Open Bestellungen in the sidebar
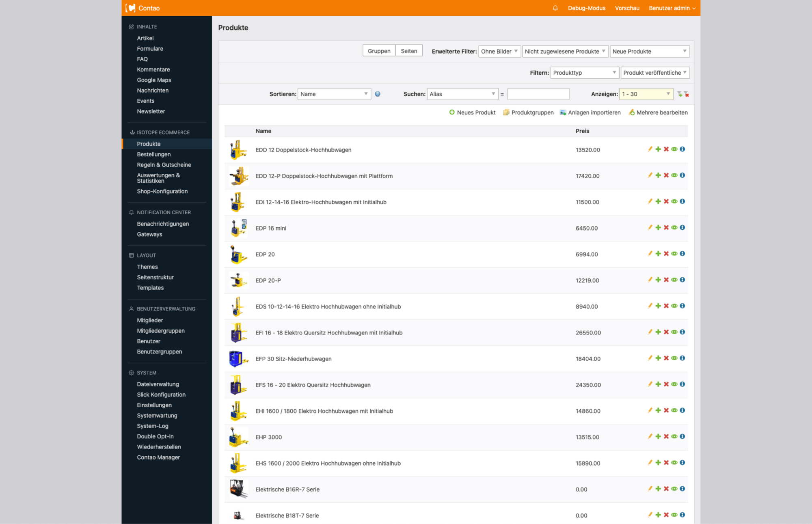The height and width of the screenshot is (524, 812). tap(153, 154)
